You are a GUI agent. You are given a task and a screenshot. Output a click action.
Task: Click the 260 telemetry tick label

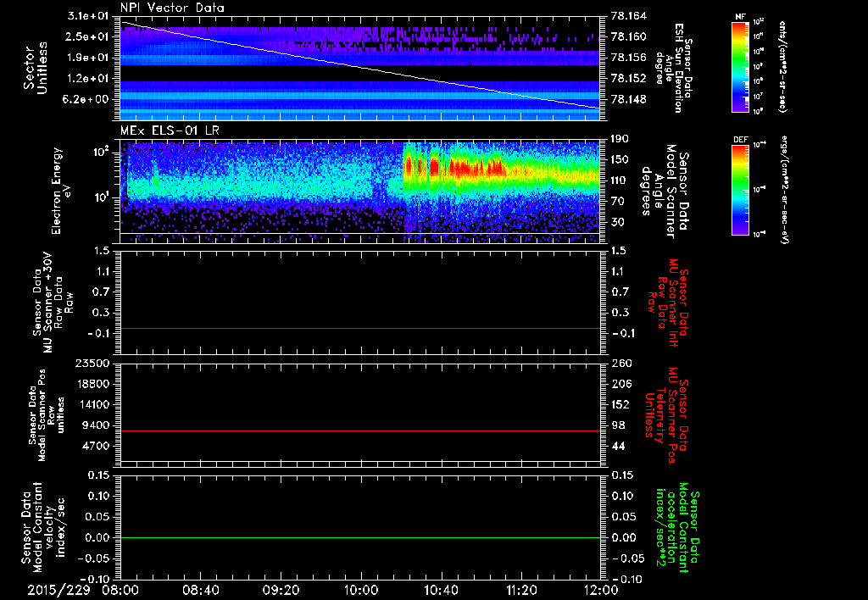pyautogui.click(x=620, y=364)
